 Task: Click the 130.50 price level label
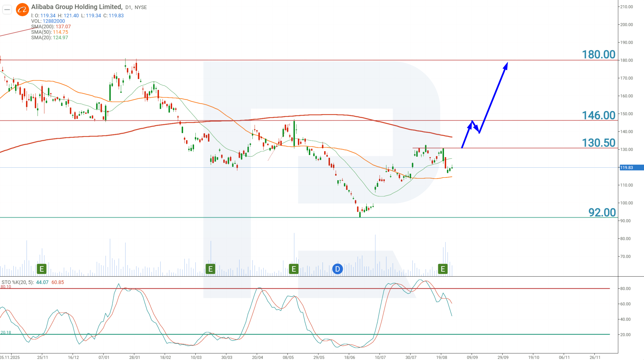point(598,143)
